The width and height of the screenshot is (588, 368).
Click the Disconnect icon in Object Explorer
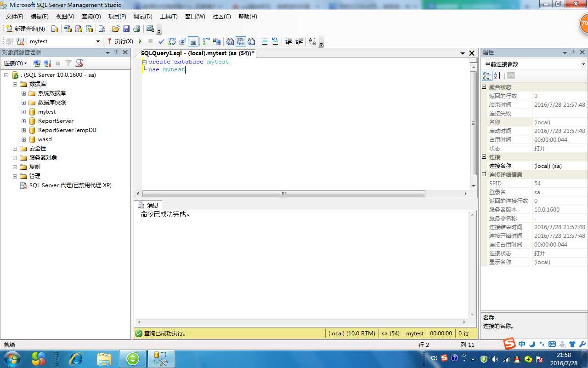click(x=47, y=63)
